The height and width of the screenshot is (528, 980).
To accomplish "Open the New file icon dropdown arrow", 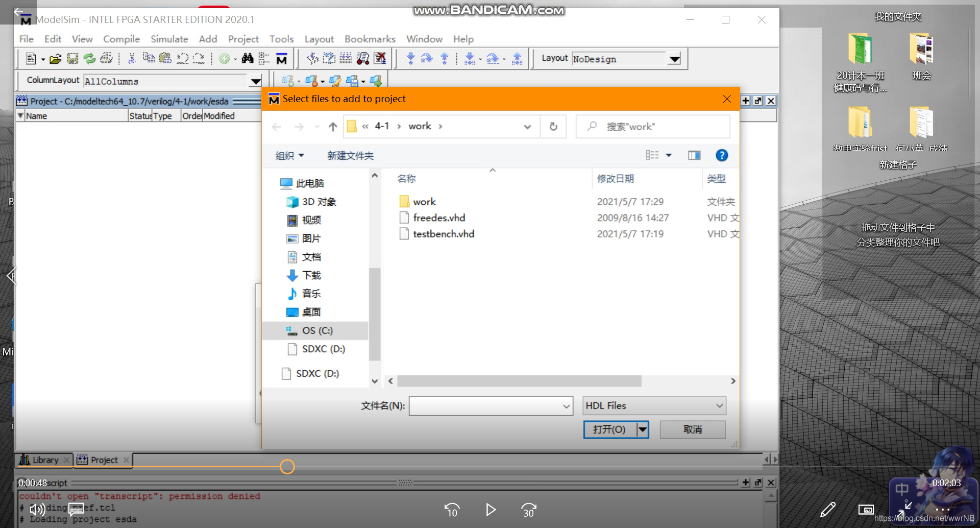I will point(43,59).
